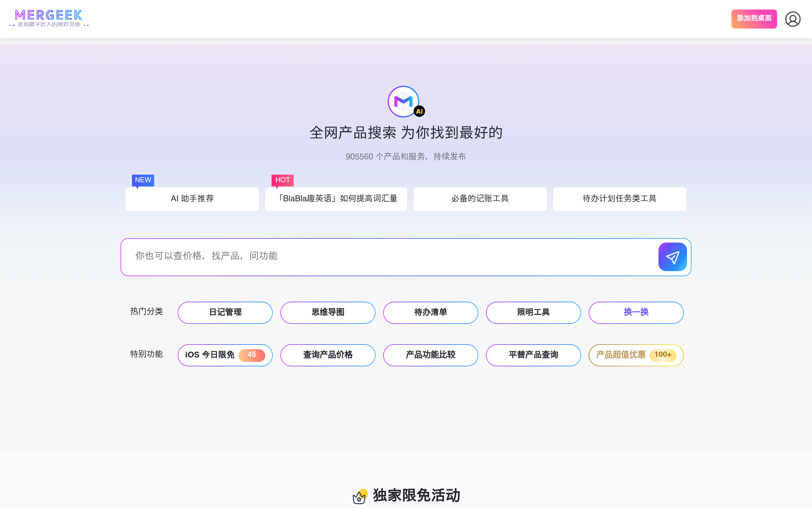Open the BlaBla趣英语 vocabulary suggestion card
The image size is (812, 508).
point(336,199)
